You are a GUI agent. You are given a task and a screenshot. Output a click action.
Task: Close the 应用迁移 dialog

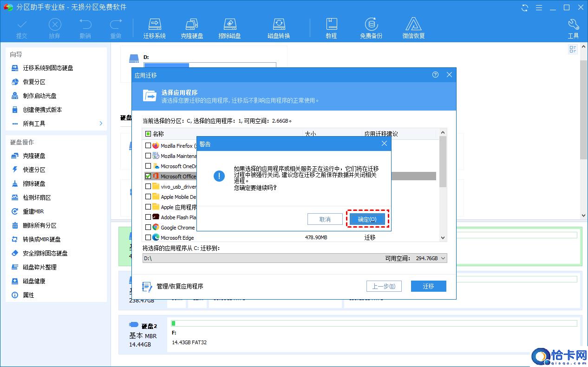tap(449, 74)
